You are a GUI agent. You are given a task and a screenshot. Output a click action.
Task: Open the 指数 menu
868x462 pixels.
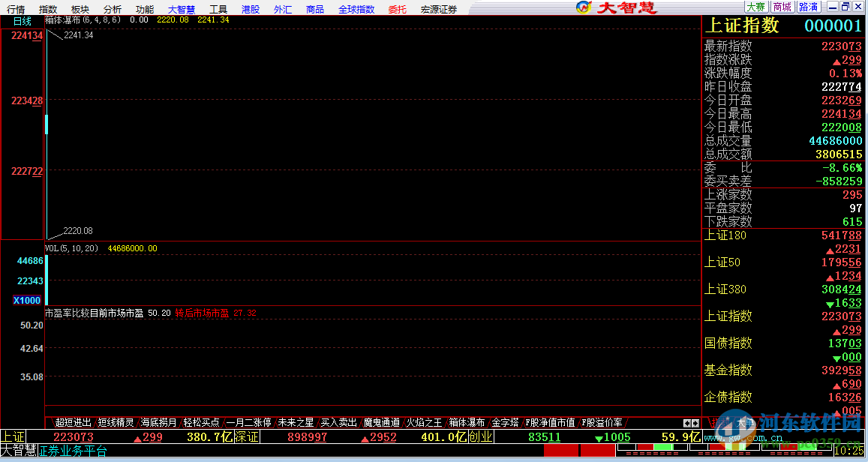click(47, 9)
